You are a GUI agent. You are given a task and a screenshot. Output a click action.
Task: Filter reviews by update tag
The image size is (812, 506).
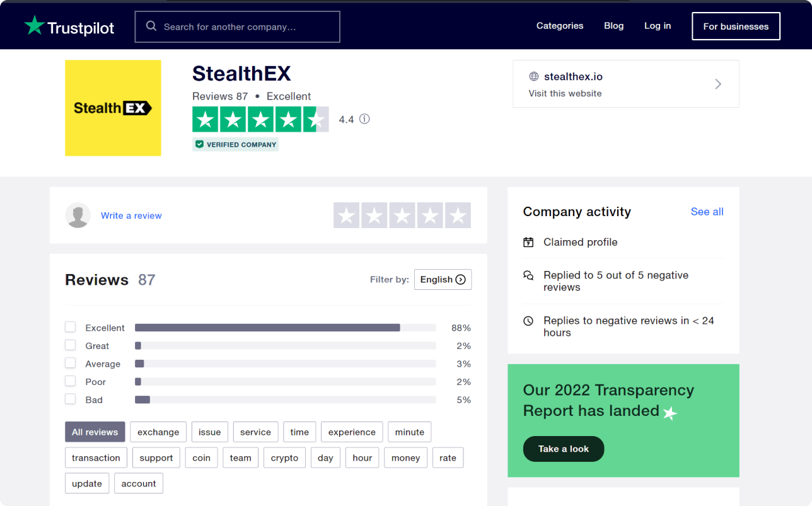[x=87, y=483]
